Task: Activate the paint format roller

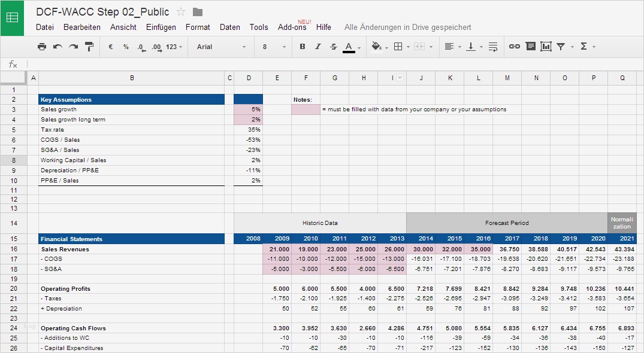Action: point(89,47)
